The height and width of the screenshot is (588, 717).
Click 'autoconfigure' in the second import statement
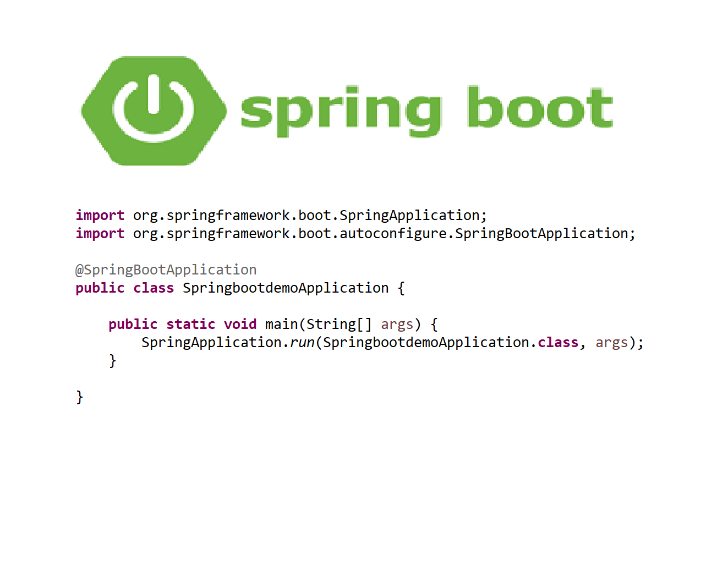coord(393,233)
